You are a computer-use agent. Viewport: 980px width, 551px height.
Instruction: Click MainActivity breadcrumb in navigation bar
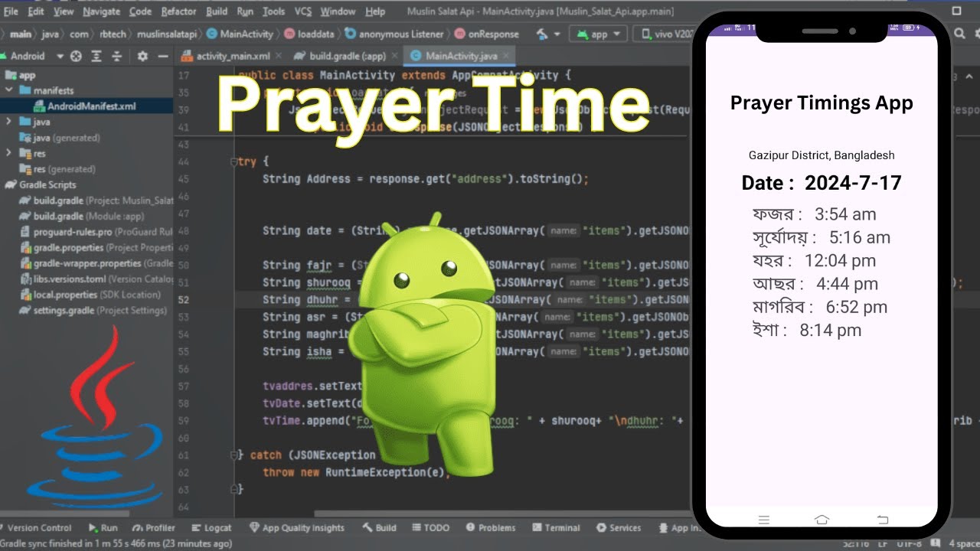click(x=240, y=34)
